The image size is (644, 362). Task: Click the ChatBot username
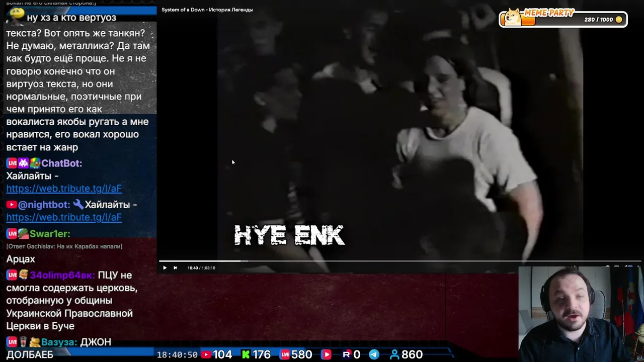pos(61,163)
